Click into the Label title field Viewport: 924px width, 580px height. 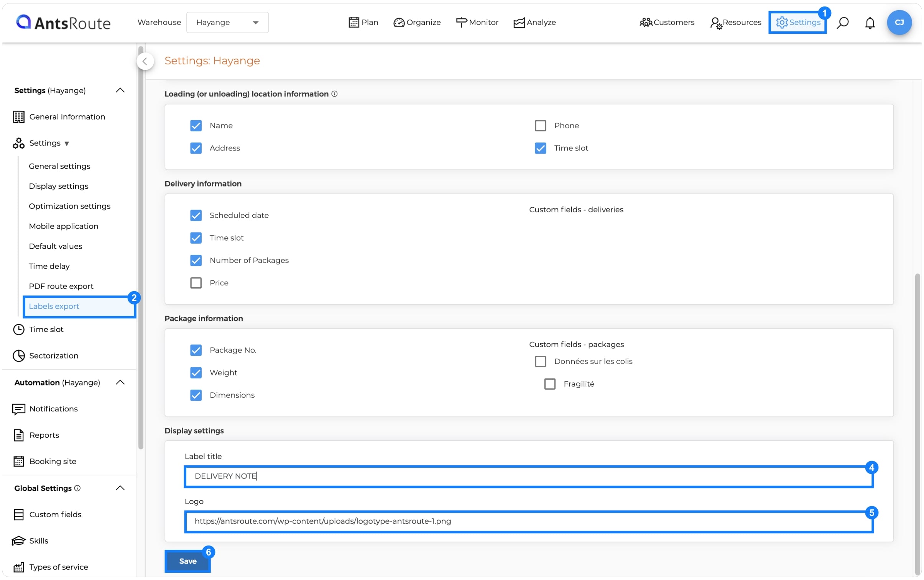coord(529,476)
